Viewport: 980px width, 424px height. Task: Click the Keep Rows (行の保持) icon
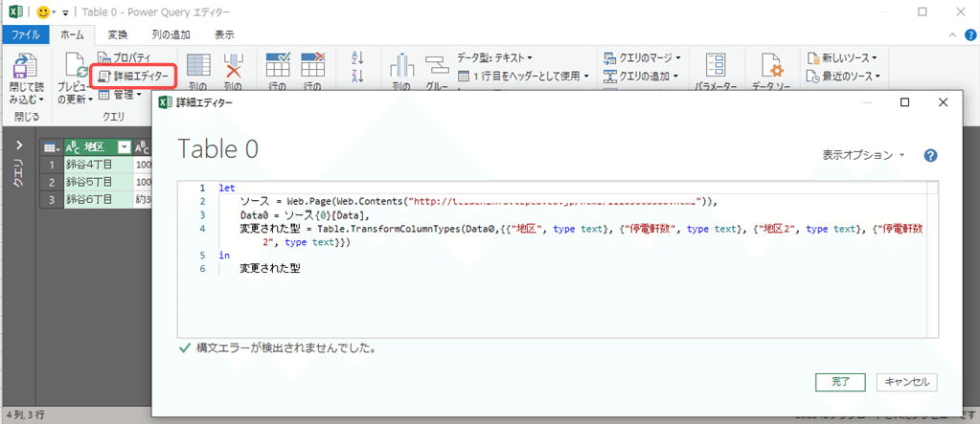[x=278, y=64]
